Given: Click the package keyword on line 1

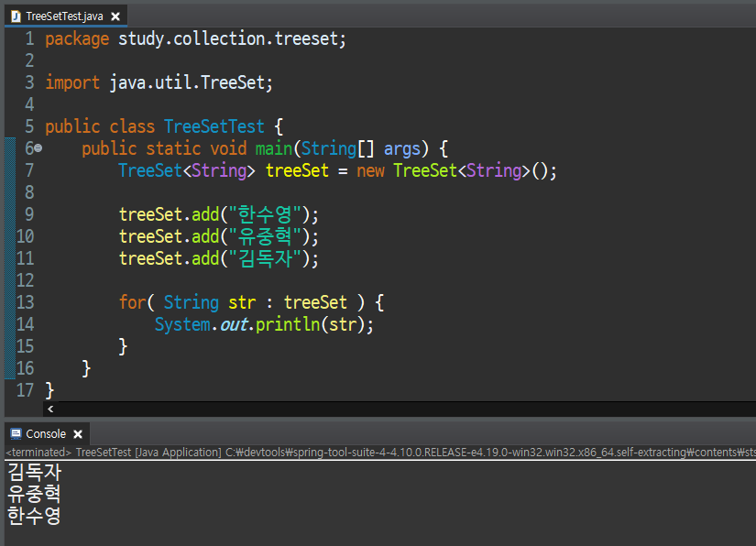Looking at the screenshot, I should 77,39.
